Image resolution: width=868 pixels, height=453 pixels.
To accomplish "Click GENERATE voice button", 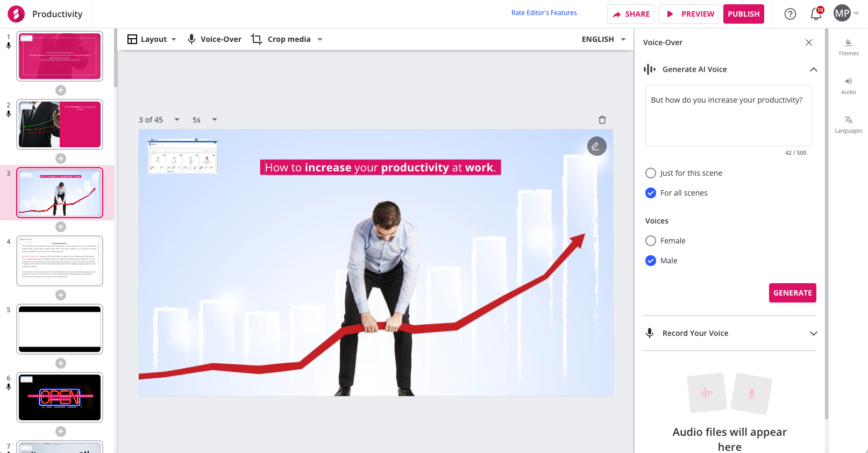I will pos(793,293).
